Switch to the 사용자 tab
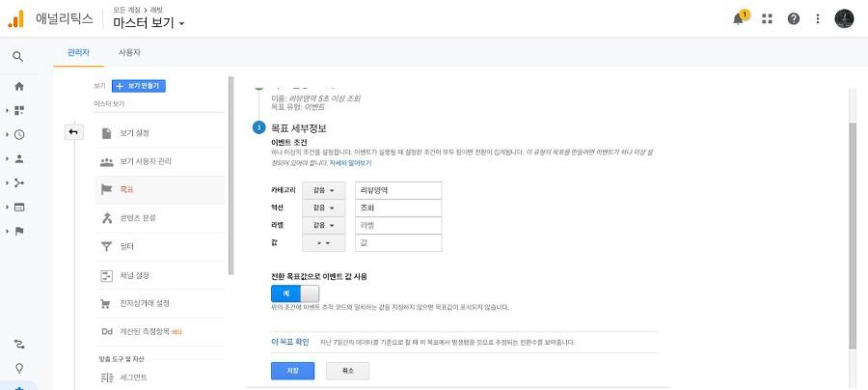The image size is (868, 390). coord(129,53)
